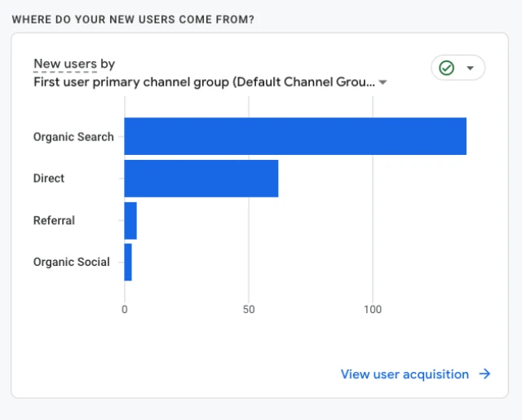
Task: Open the View user acquisition link
Action: tap(405, 374)
